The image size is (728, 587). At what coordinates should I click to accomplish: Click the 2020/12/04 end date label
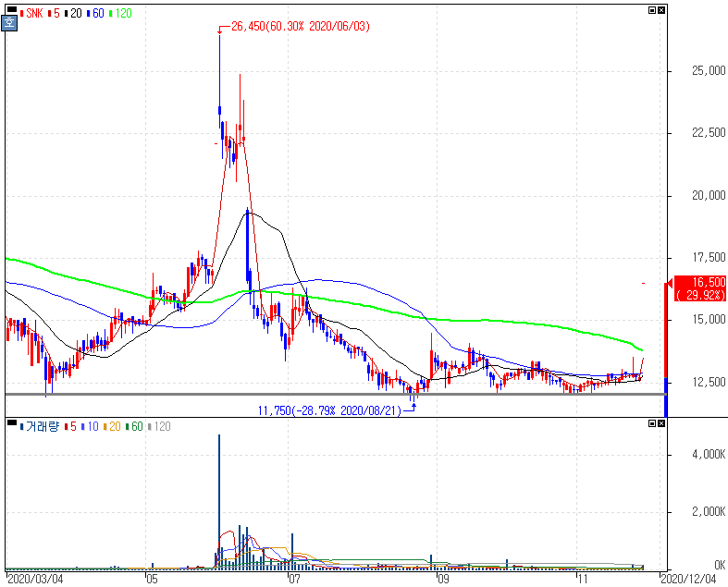688,579
